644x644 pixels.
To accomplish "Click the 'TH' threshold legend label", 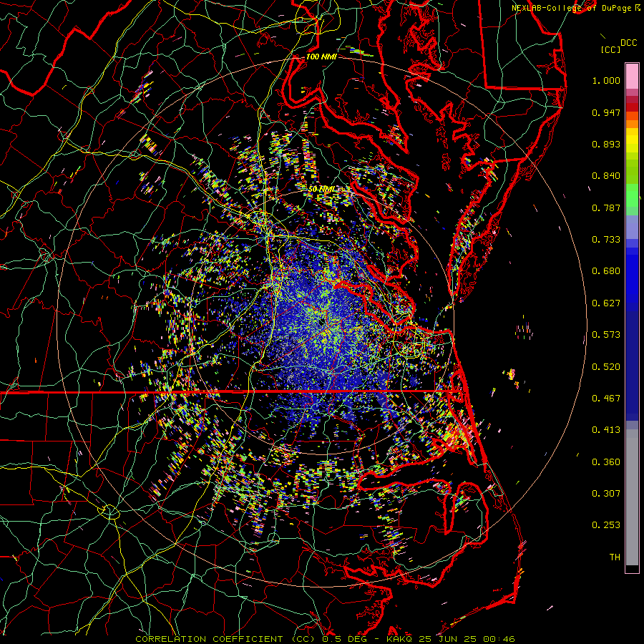I will click(x=615, y=557).
